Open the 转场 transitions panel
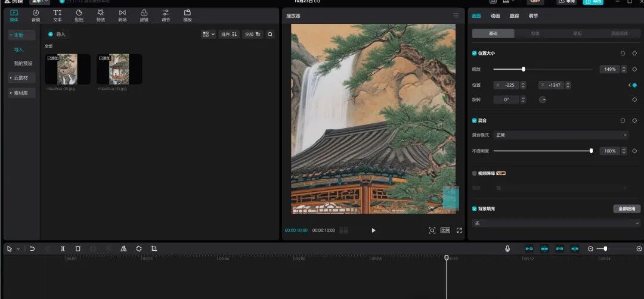The height and width of the screenshot is (299, 644). click(x=122, y=15)
